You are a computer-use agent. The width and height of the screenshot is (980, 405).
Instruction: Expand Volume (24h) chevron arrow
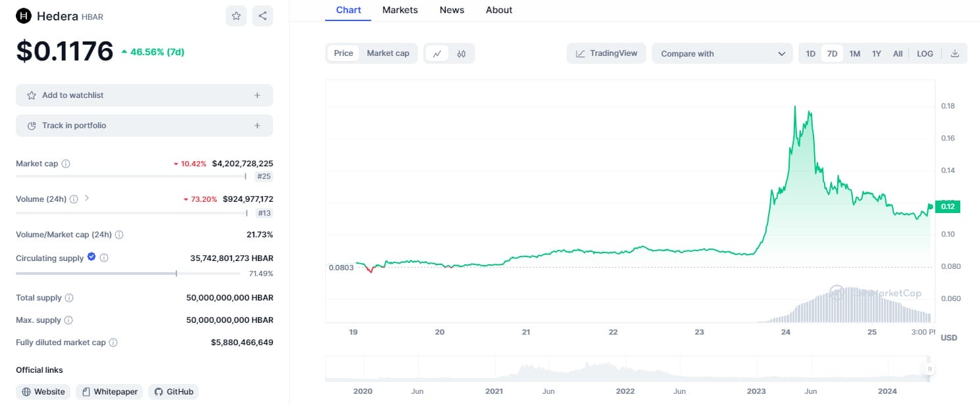[87, 199]
